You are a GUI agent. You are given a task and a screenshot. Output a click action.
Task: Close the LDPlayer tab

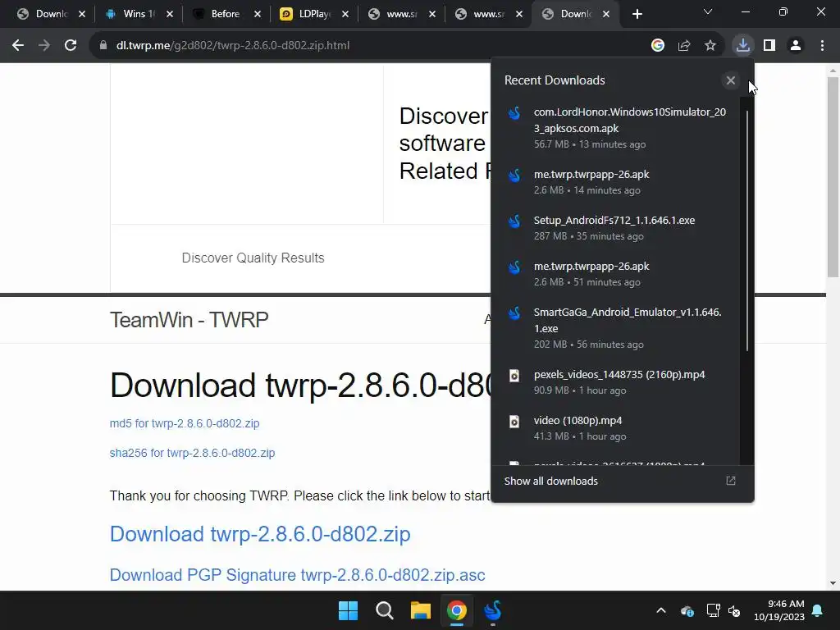click(x=345, y=14)
